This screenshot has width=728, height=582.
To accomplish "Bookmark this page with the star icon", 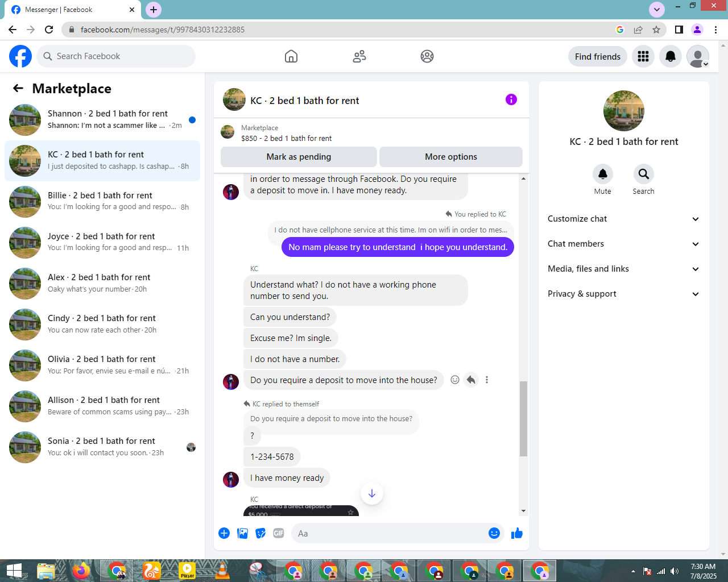I will tap(656, 30).
